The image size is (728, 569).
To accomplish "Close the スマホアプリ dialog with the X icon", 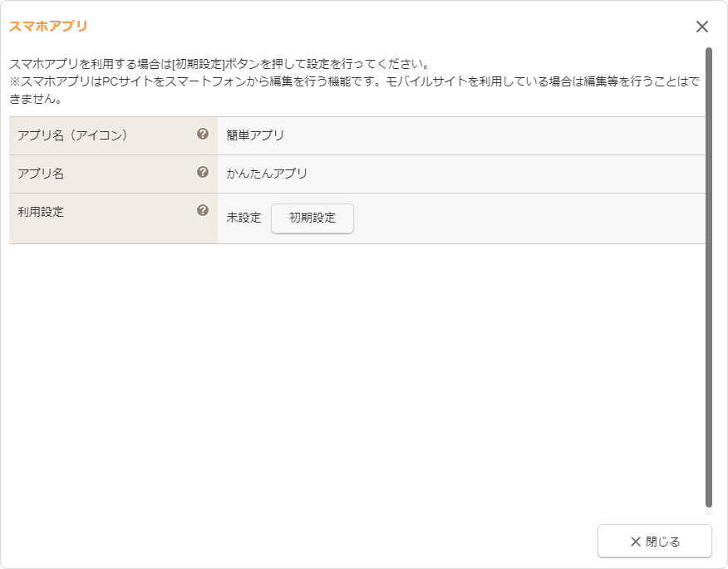I will tap(702, 27).
